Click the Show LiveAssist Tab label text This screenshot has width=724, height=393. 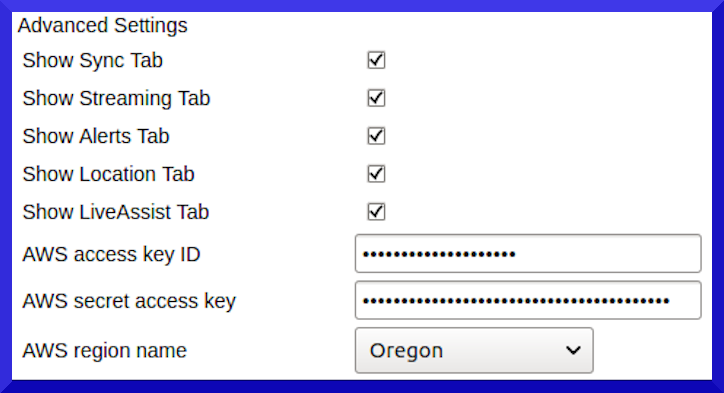click(116, 212)
